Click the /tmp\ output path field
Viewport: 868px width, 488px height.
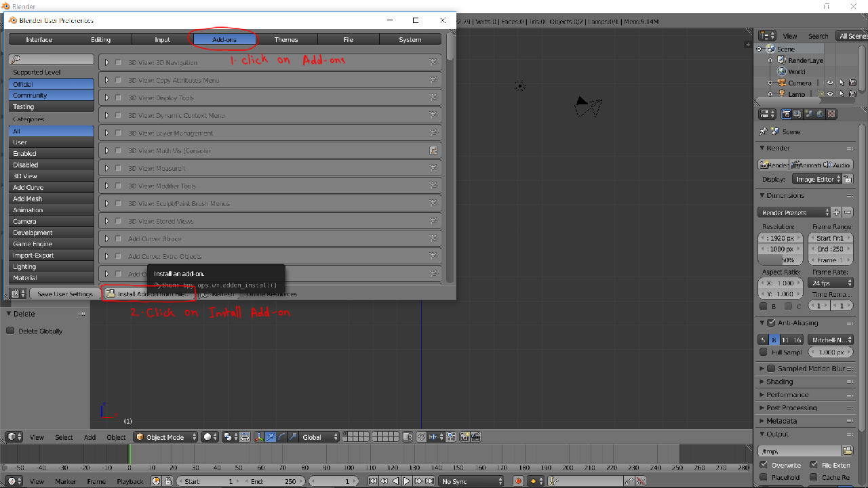point(800,451)
